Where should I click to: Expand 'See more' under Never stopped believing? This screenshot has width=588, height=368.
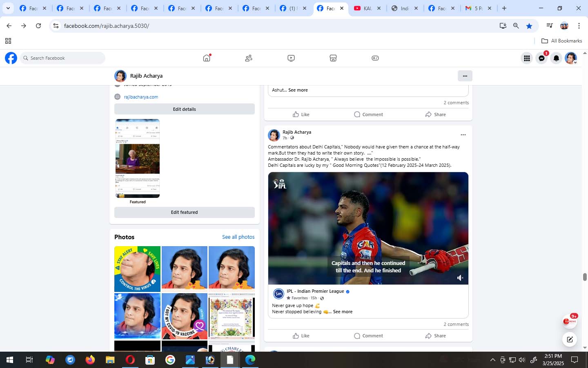click(x=343, y=312)
